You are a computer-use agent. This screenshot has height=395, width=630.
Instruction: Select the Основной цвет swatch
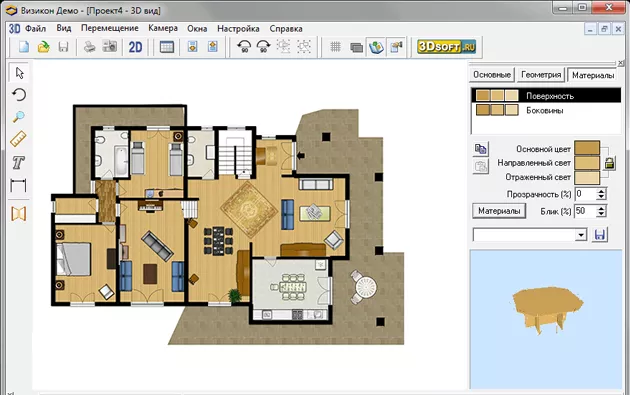tap(587, 148)
